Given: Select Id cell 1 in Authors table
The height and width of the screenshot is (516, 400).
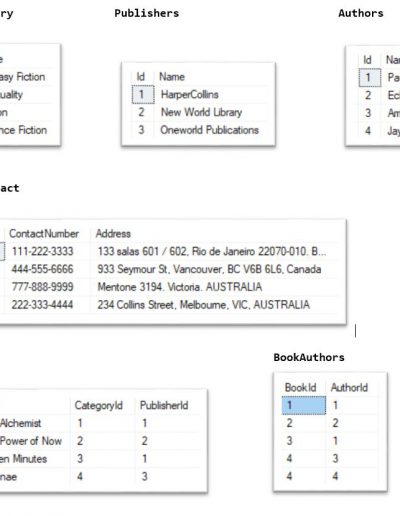Looking at the screenshot, I should coord(370,77).
